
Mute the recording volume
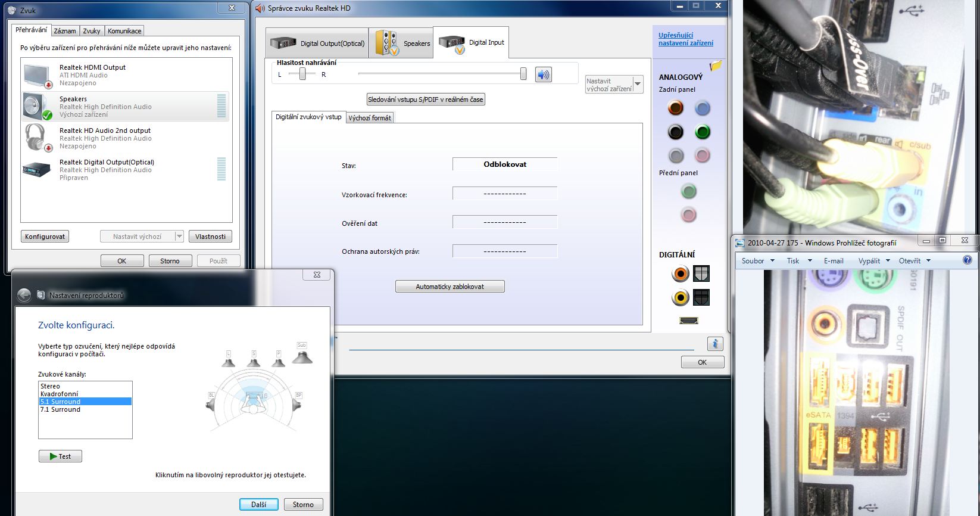543,74
